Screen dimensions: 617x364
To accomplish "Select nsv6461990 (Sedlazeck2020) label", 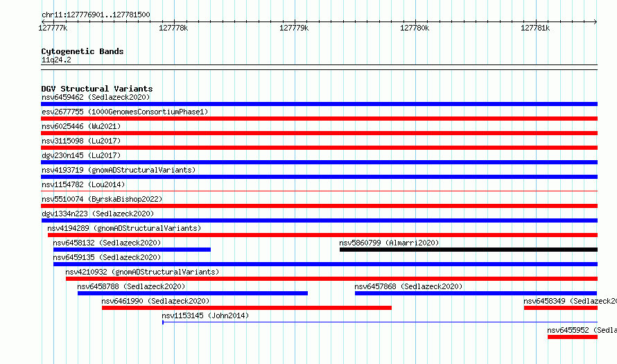I will point(155,301).
